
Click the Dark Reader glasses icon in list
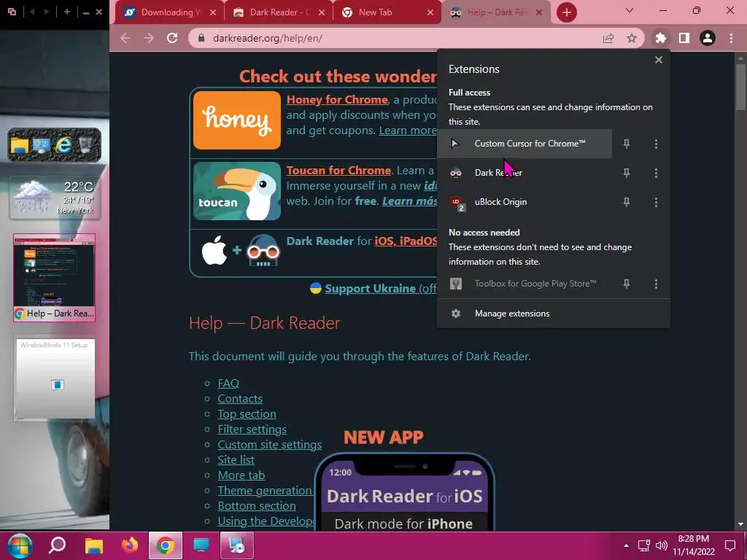point(456,173)
